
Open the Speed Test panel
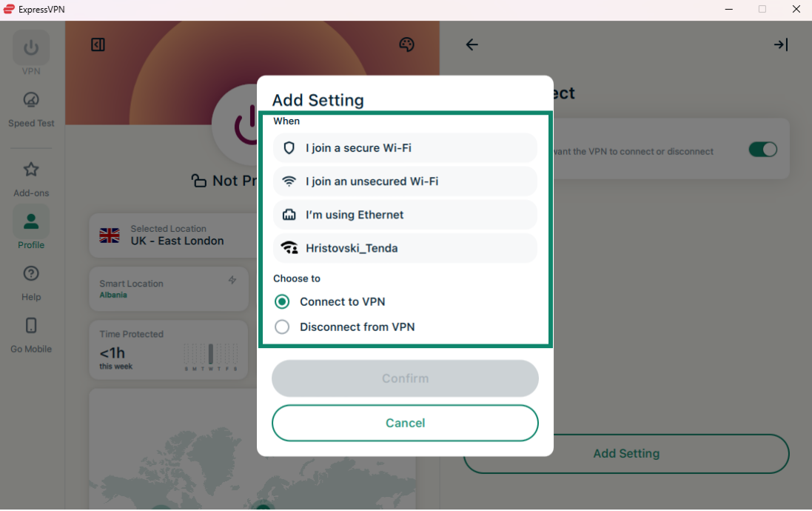[x=31, y=100]
